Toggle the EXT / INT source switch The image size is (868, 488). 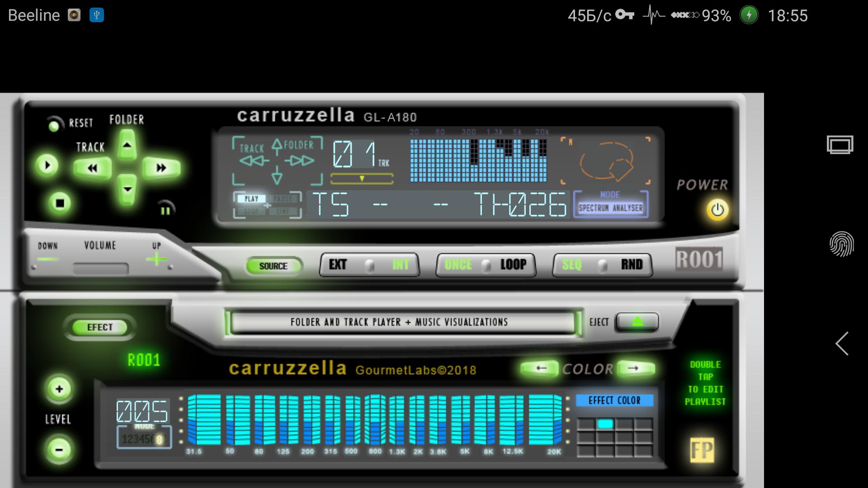(x=369, y=265)
